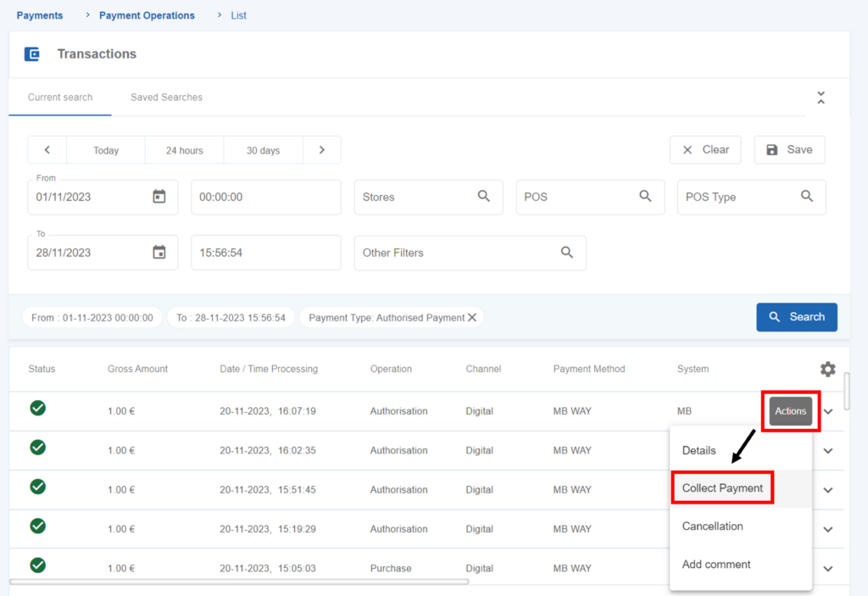868x596 pixels.
Task: Click the blue Search button
Action: [x=796, y=317]
